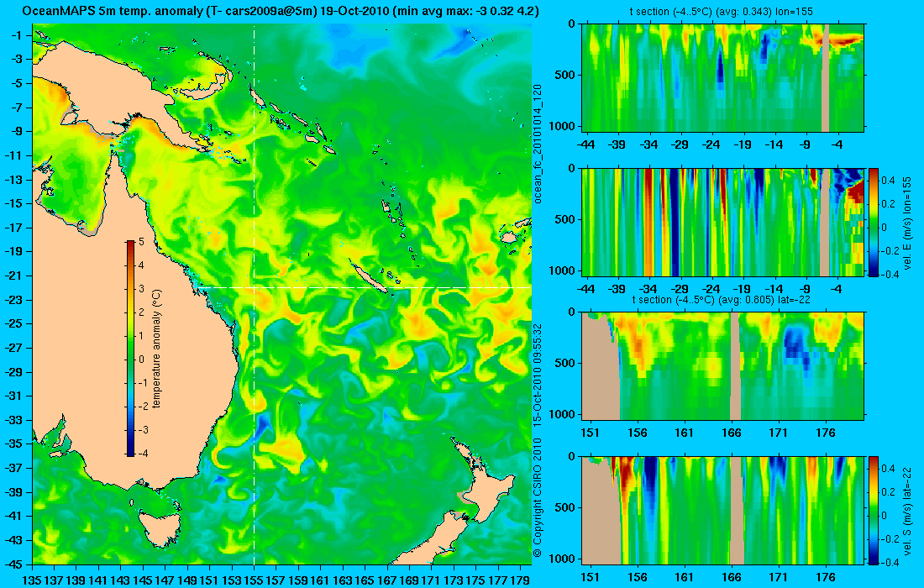924x588 pixels.
Task: Click longitude label 155 on the main map axis
Action: pyautogui.click(x=254, y=580)
